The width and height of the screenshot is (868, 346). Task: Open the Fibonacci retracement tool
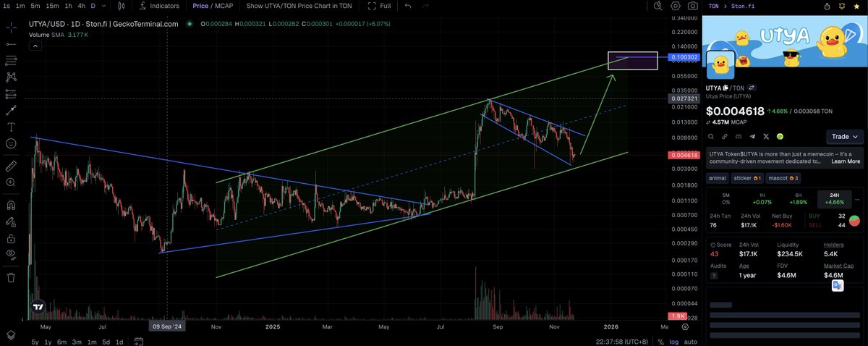coord(11,60)
